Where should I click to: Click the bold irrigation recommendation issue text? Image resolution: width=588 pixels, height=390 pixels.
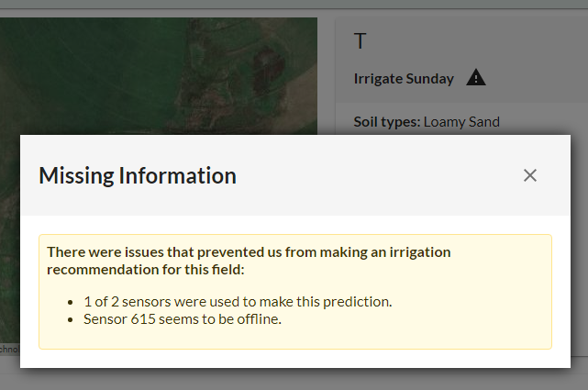coord(249,261)
